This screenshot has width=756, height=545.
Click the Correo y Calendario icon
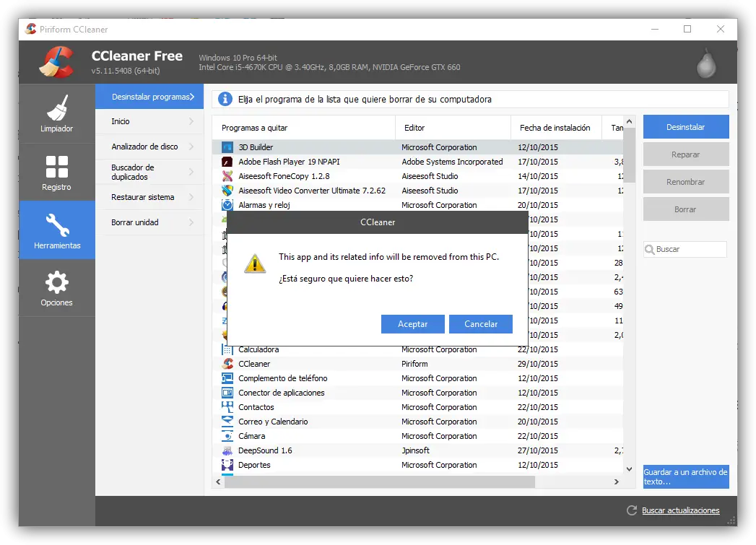pyautogui.click(x=227, y=422)
